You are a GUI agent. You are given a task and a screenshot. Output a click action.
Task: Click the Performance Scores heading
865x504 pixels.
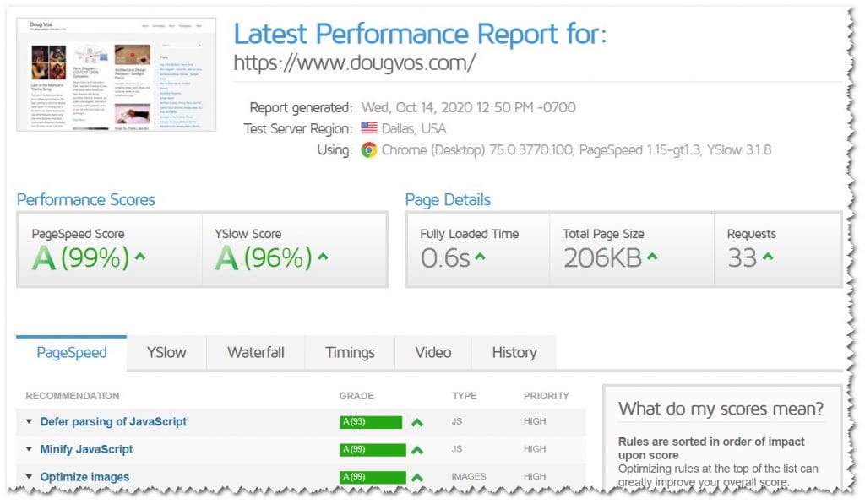coord(85,199)
